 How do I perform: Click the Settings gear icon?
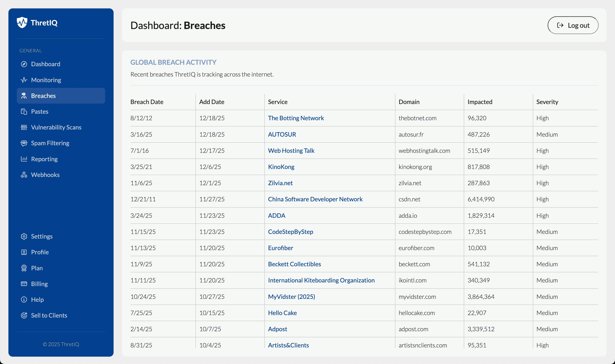[x=24, y=236]
